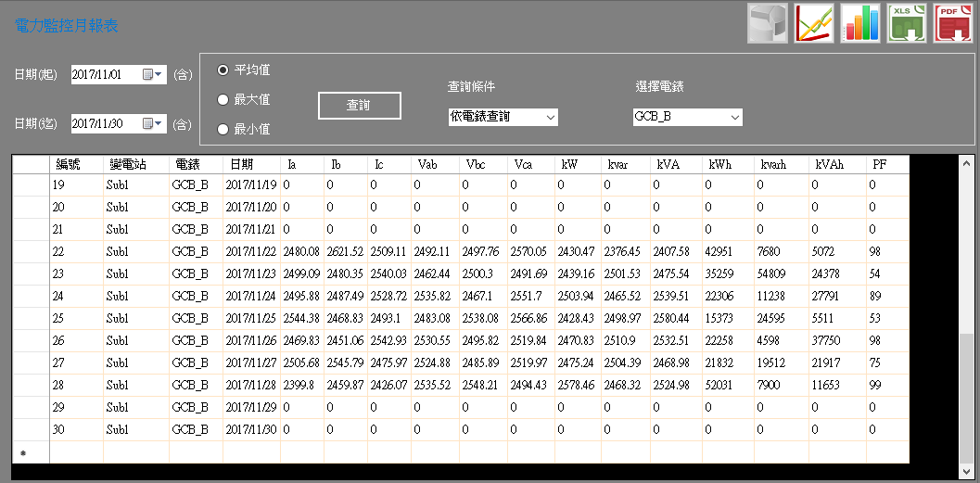This screenshot has height=483, width=980.
Task: Select kVAh value 37750
Action: point(837,340)
